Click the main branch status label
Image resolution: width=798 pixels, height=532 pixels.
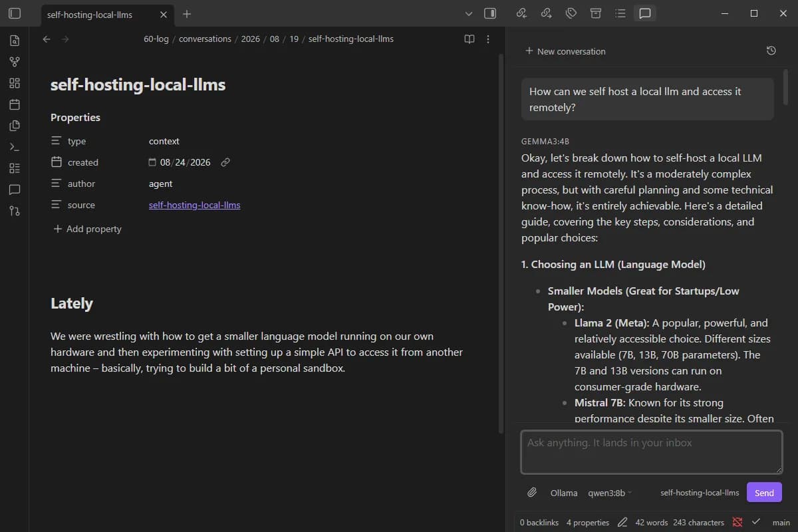point(781,522)
